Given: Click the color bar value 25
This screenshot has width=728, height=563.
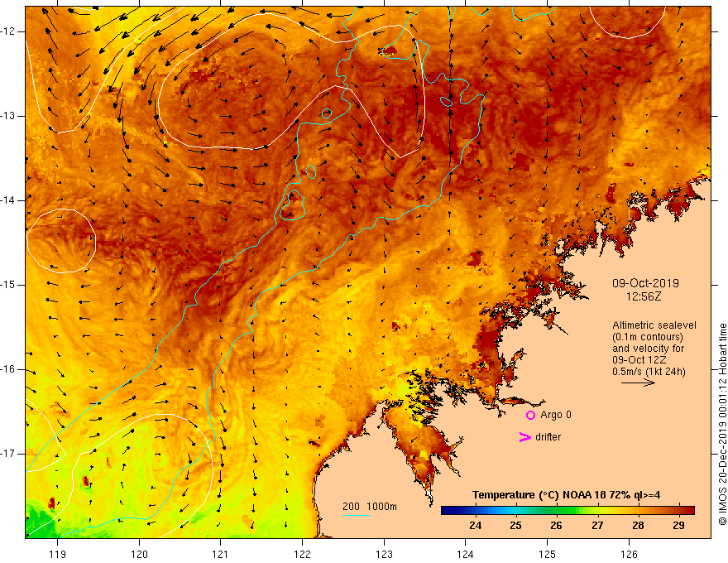Looking at the screenshot, I should pos(515,526).
